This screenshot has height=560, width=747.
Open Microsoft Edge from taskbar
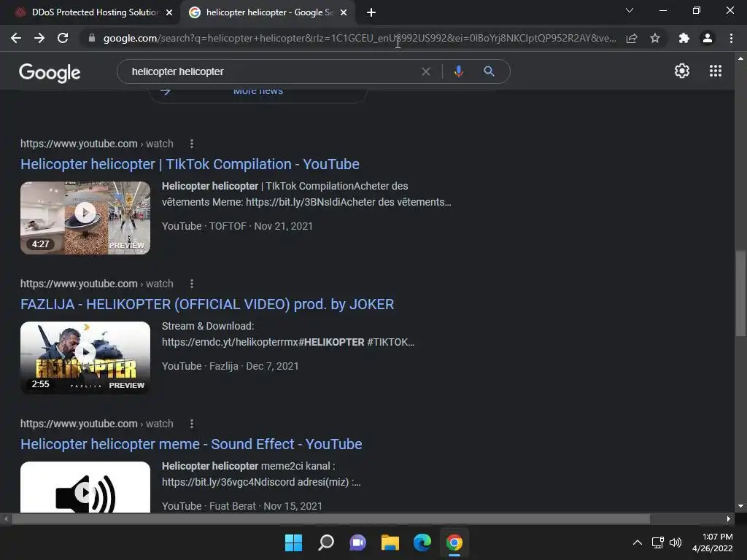[422, 542]
